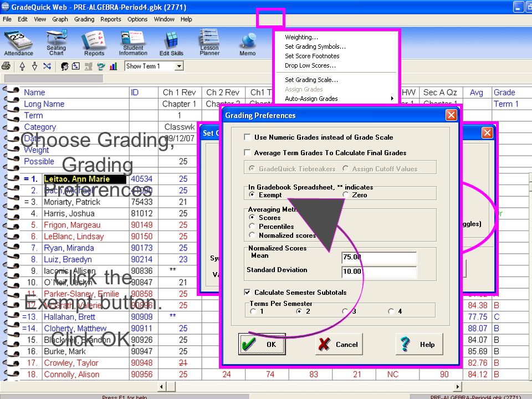The image size is (532, 399).
Task: Check Use Numeric Grades instead of Grade Scale
Action: pyautogui.click(x=248, y=137)
